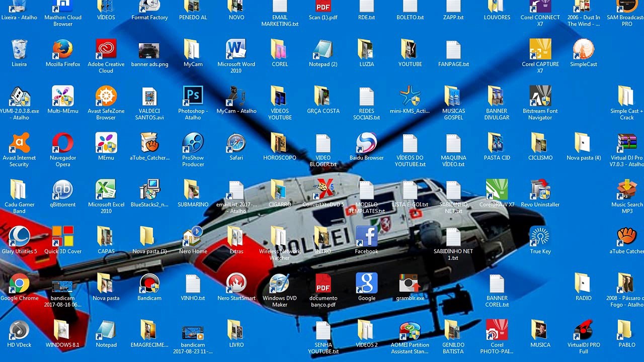
Task: Launch Avast Internet Security
Action: click(19, 143)
